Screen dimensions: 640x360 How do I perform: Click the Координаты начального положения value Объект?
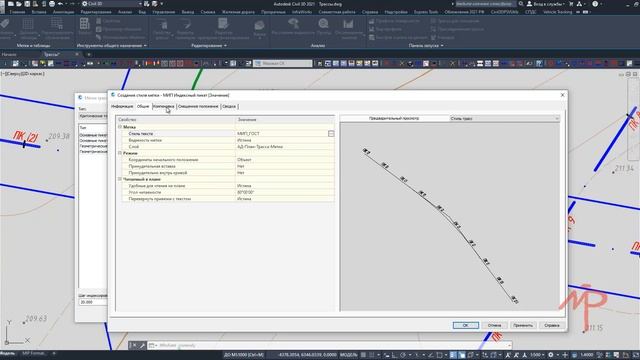point(284,160)
